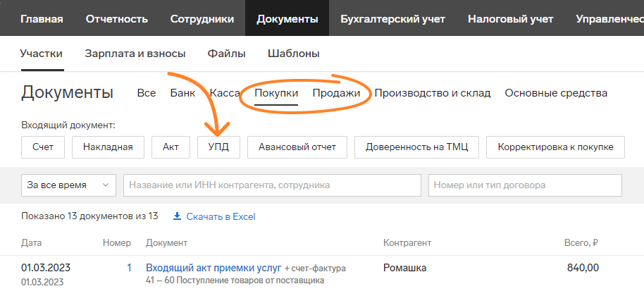644x296 pixels.
Task: Open Бухгалтерский учет section
Action: click(392, 19)
